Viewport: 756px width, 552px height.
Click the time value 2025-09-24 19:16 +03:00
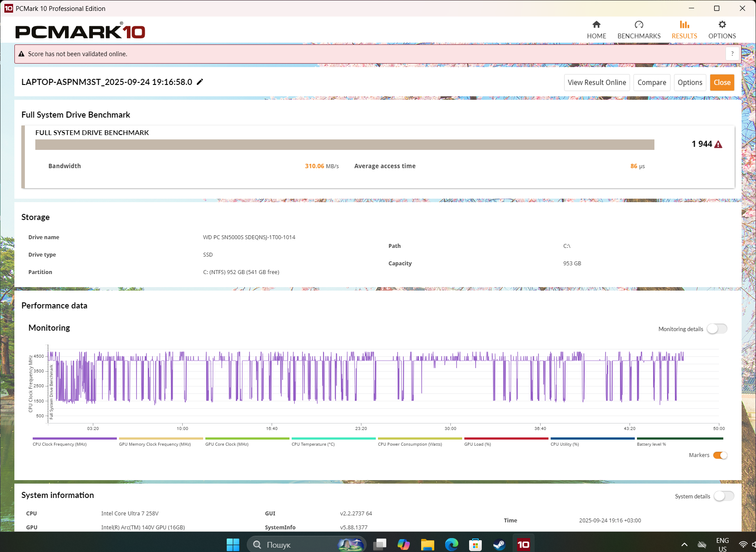click(610, 521)
